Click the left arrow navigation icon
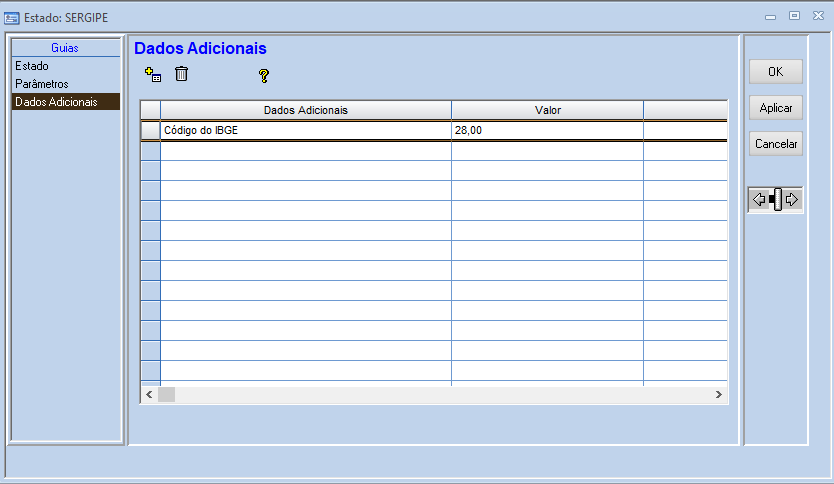This screenshot has height=484, width=834. click(760, 199)
